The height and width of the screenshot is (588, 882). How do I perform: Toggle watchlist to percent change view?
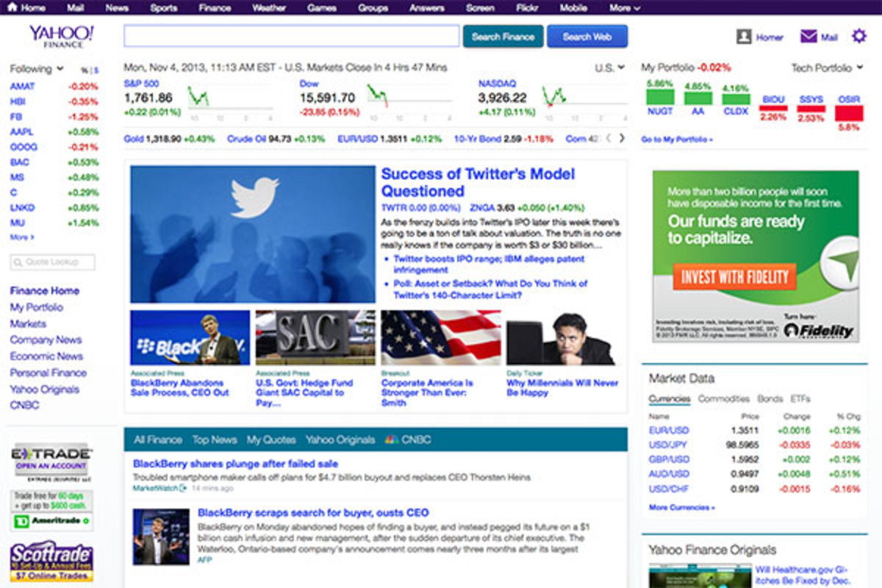coord(84,70)
